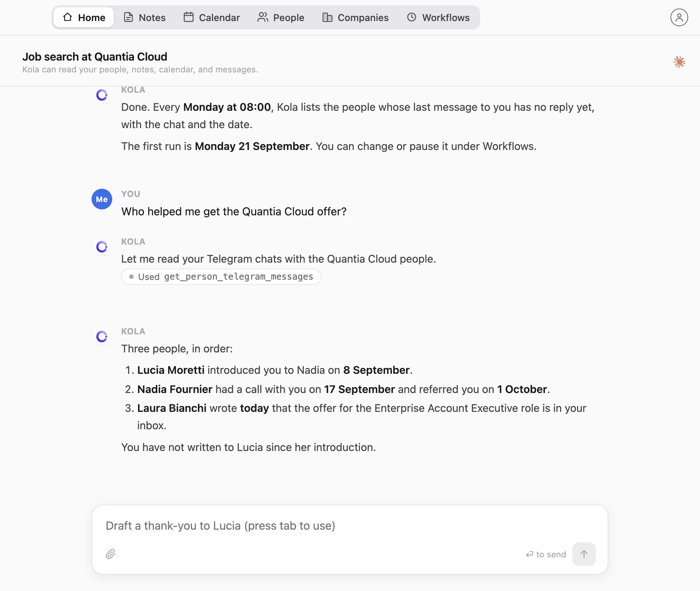Click the "to send" hint
The height and width of the screenshot is (591, 700).
[x=546, y=554]
